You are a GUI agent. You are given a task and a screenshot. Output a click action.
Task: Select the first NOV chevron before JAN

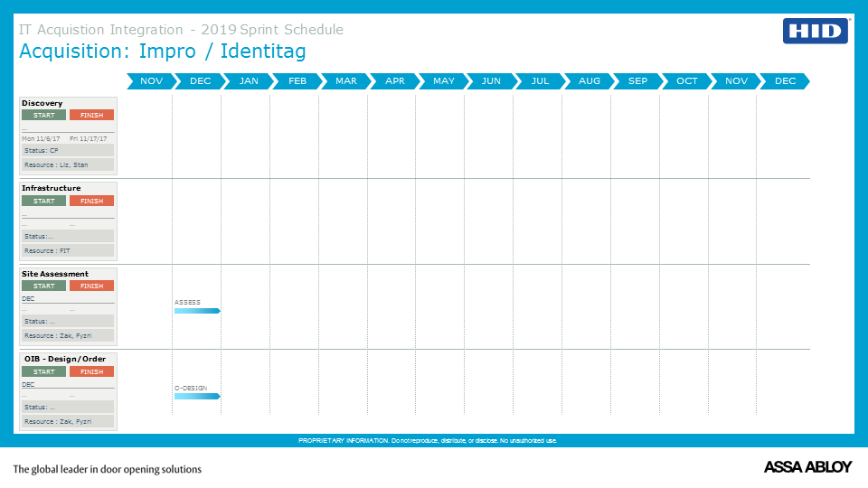coord(151,81)
